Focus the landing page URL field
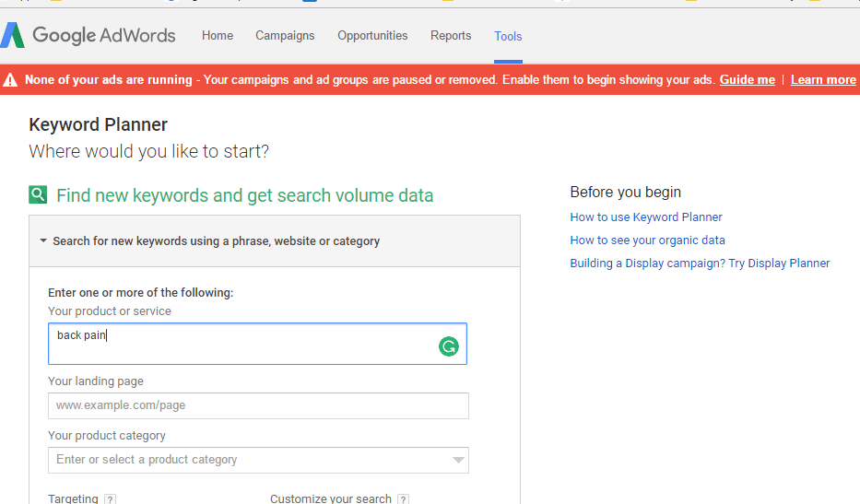Viewport: 860px width, 504px height. [258, 405]
